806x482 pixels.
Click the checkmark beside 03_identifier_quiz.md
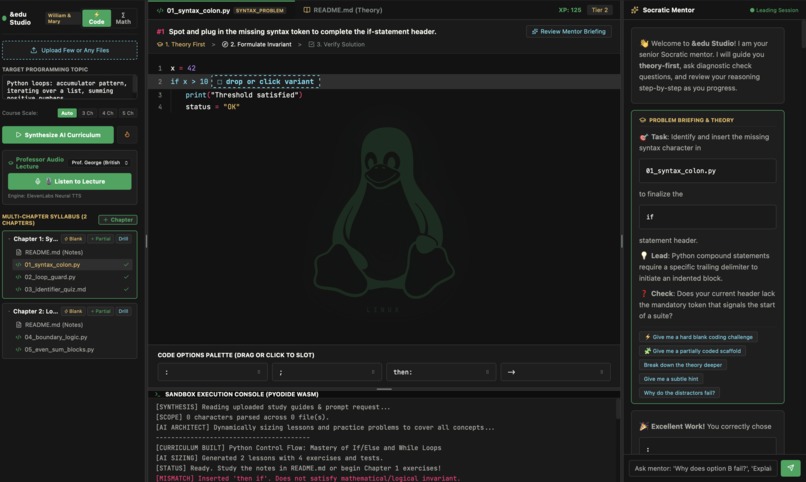tap(126, 289)
